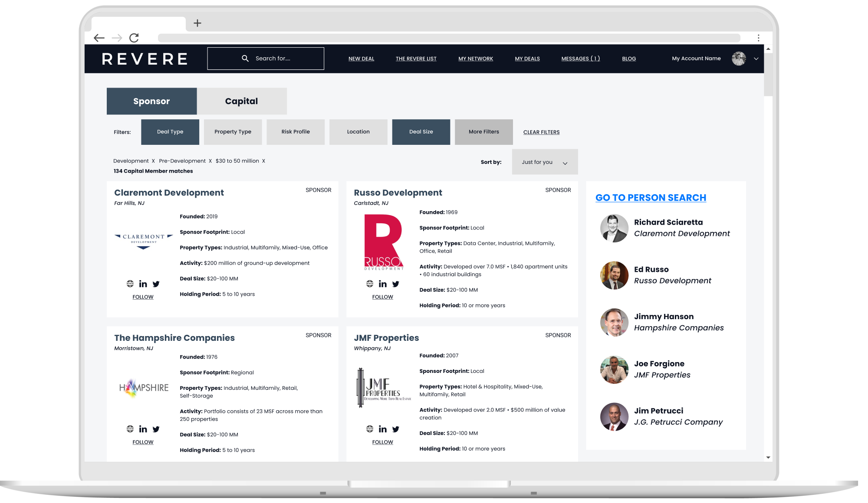Image resolution: width=868 pixels, height=503 pixels.
Task: Open Jimmy Hanson's profile photo
Action: (614, 322)
